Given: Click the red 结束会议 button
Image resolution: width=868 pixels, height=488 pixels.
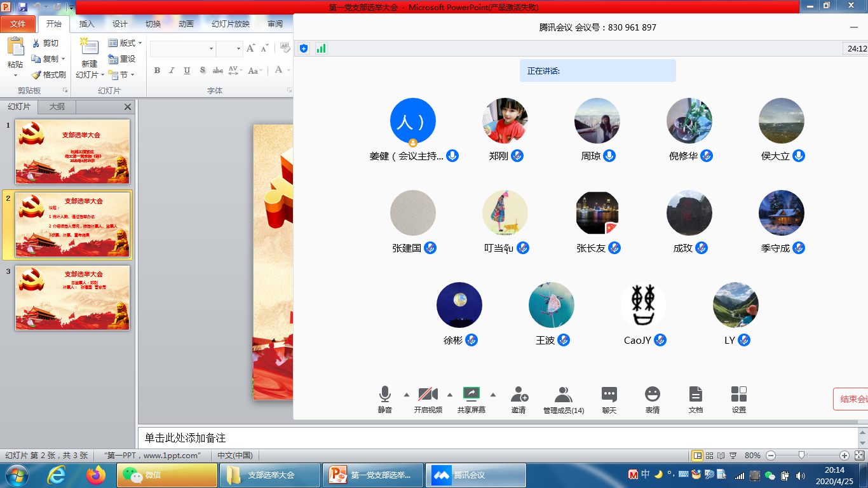Looking at the screenshot, I should point(851,399).
